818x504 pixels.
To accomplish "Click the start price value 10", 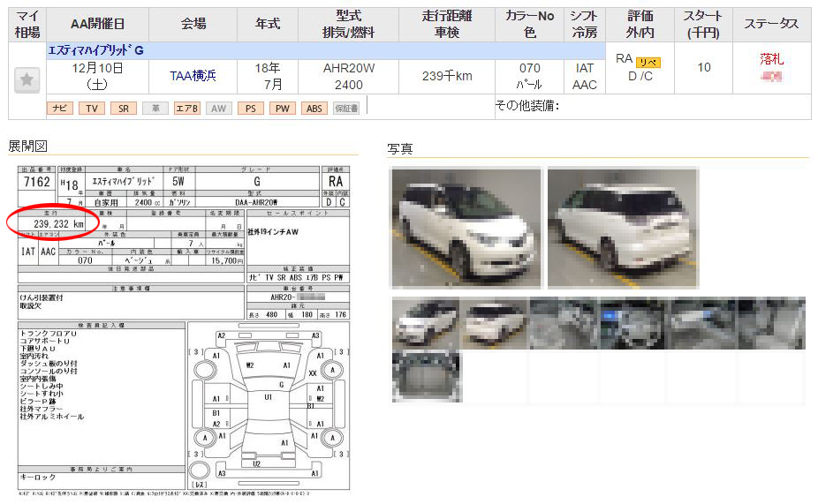I will click(704, 67).
